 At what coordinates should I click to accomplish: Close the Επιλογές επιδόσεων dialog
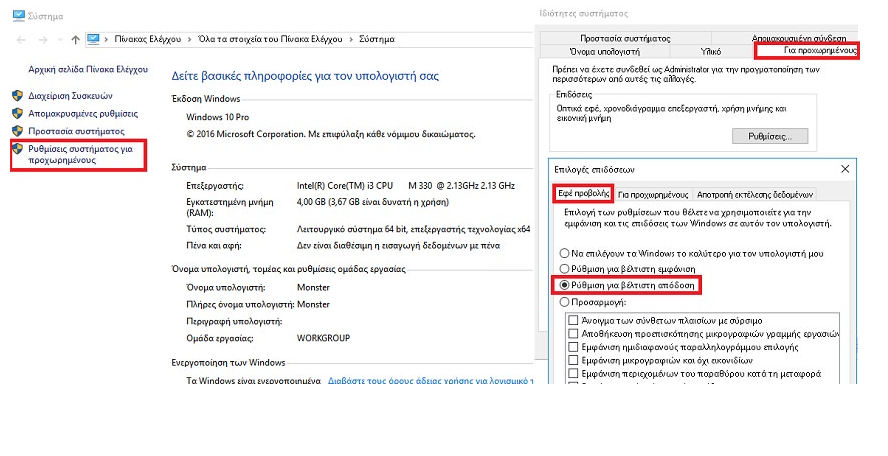(845, 169)
